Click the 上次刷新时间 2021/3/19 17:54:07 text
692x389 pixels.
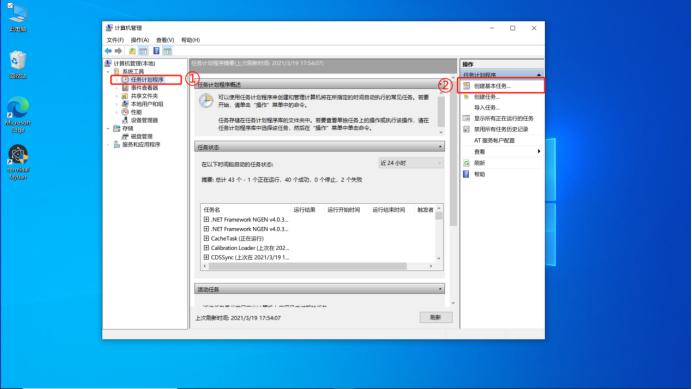click(x=238, y=317)
